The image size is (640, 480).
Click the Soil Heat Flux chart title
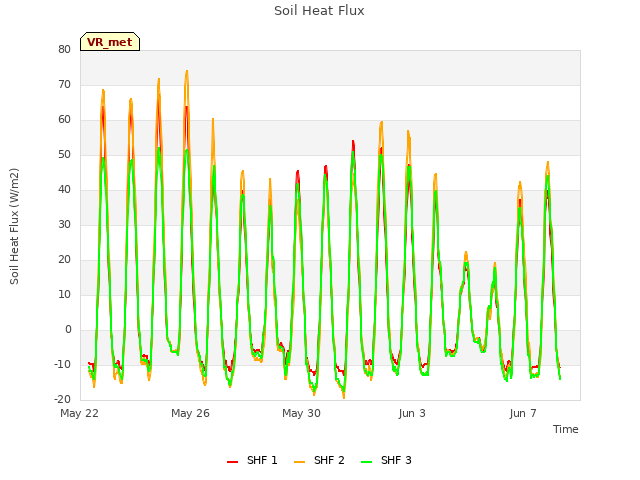(319, 11)
